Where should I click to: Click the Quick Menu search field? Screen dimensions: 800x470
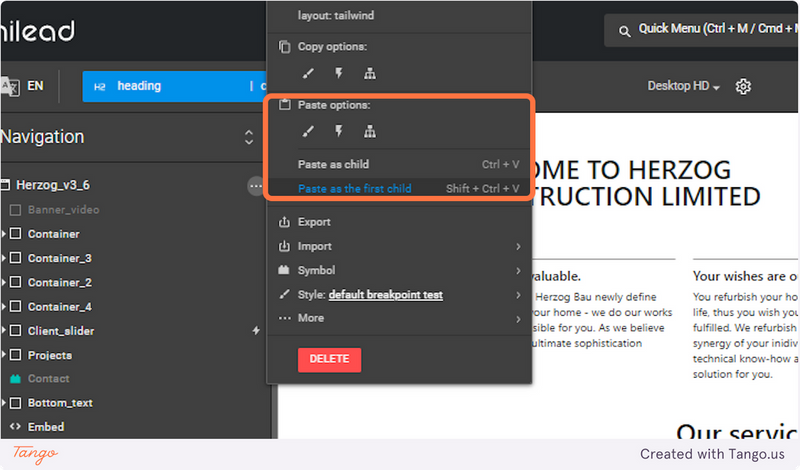pyautogui.click(x=702, y=30)
